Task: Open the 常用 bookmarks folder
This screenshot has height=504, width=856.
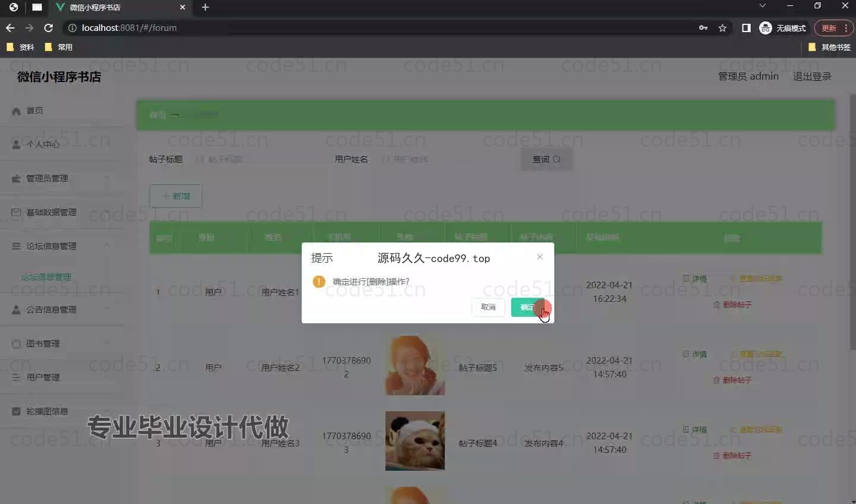Action: click(x=58, y=47)
